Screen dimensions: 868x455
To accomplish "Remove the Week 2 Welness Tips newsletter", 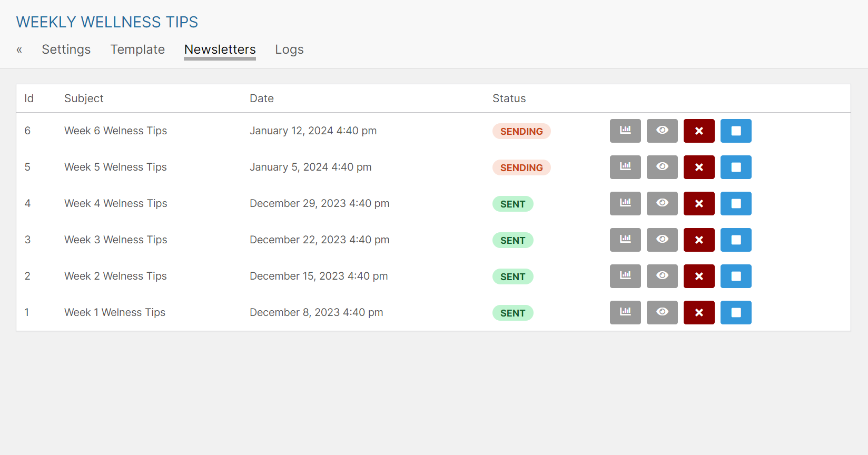I will 699,276.
